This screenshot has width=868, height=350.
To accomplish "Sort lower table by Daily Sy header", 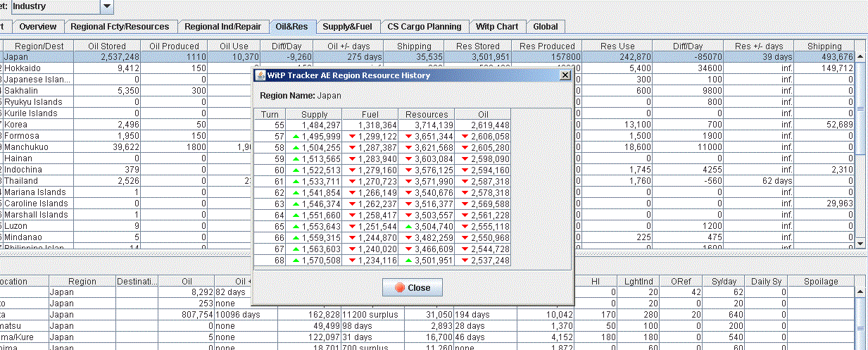I will pos(765,281).
